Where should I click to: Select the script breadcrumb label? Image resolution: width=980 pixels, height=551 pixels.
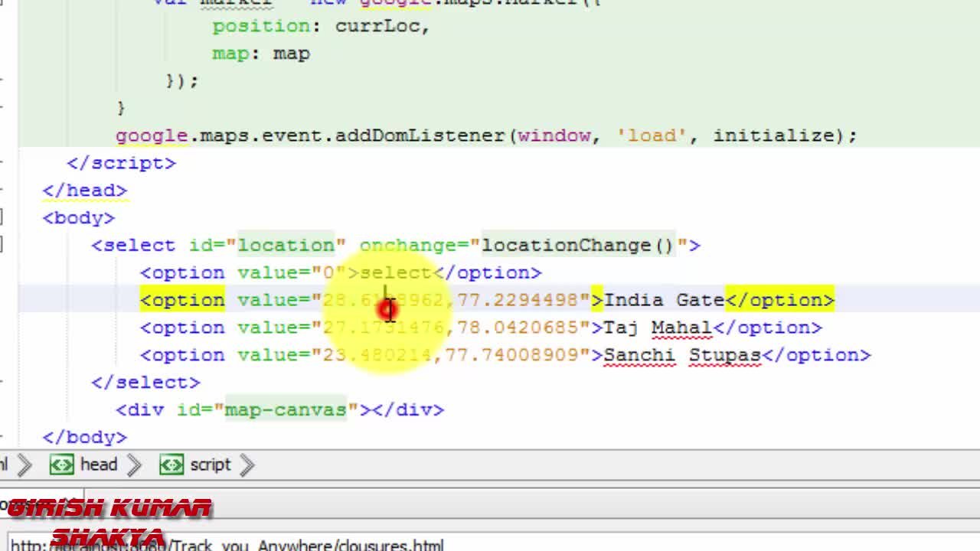[x=210, y=465]
